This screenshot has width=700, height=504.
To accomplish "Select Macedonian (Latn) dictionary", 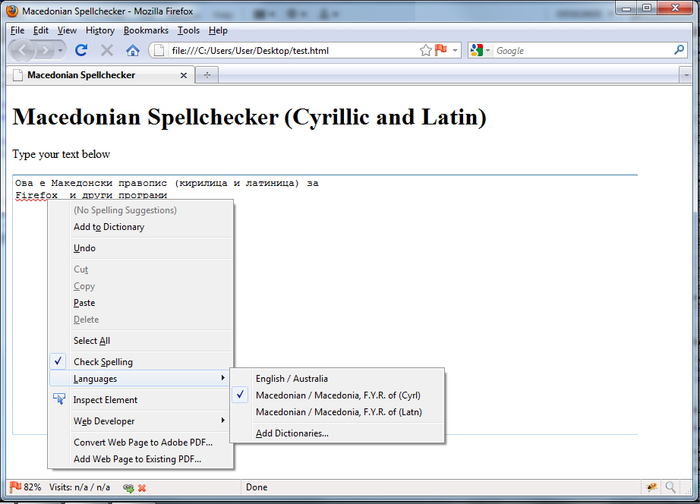I will click(338, 412).
